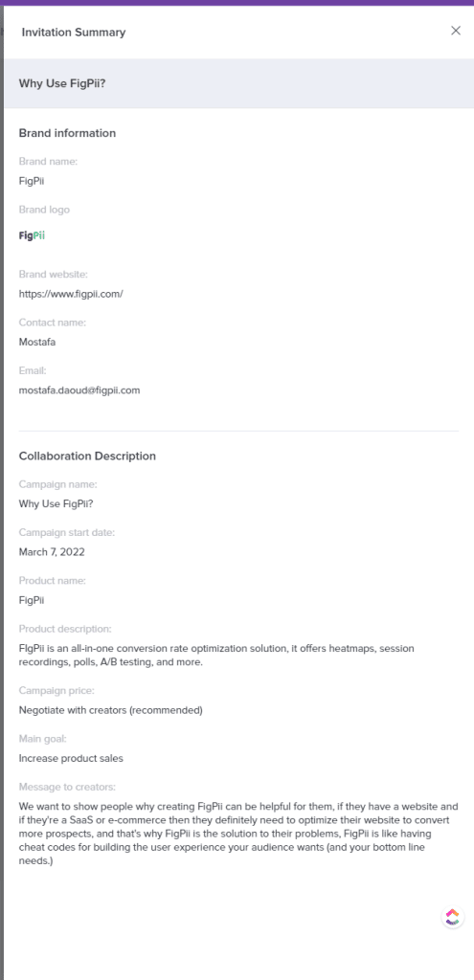Image resolution: width=474 pixels, height=980 pixels.
Task: Select 'Negotiate with creators (recommended)' text
Action: click(111, 710)
